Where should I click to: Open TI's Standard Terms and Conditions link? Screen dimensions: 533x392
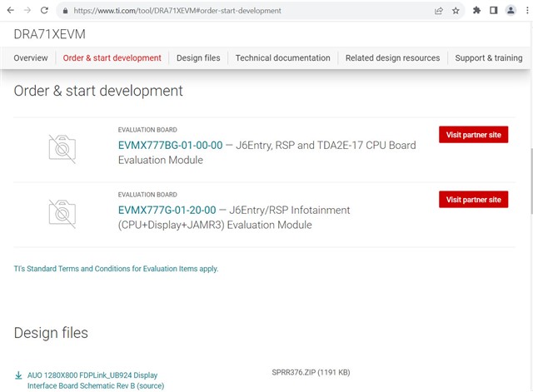click(116, 269)
